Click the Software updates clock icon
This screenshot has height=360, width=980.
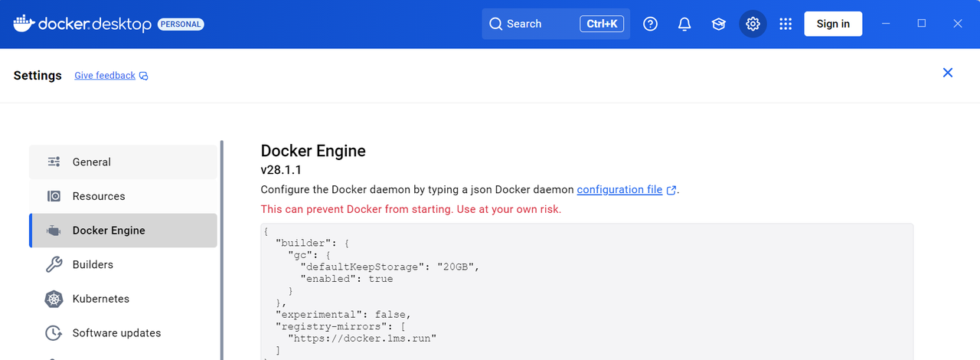54,333
